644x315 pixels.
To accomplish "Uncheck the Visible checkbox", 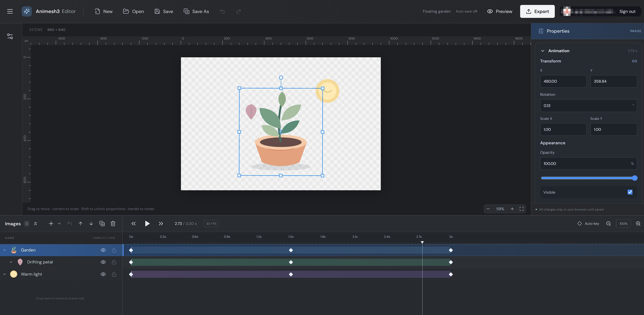I will pyautogui.click(x=630, y=192).
